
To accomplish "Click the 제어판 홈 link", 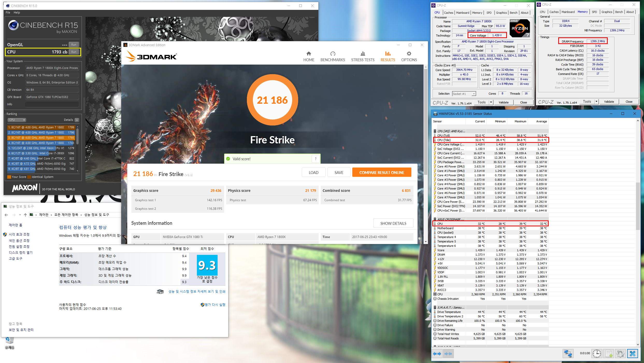I will (x=16, y=225).
